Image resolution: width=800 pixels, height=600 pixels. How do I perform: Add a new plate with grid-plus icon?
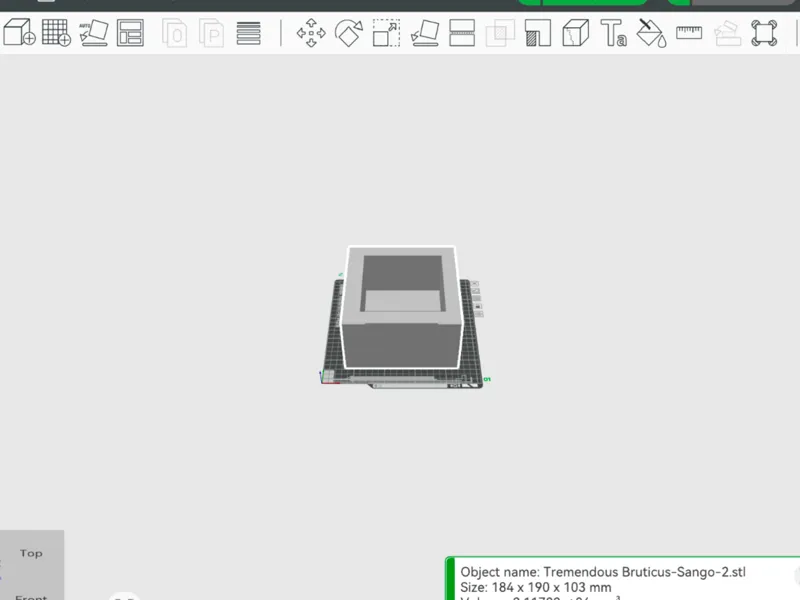[56, 33]
